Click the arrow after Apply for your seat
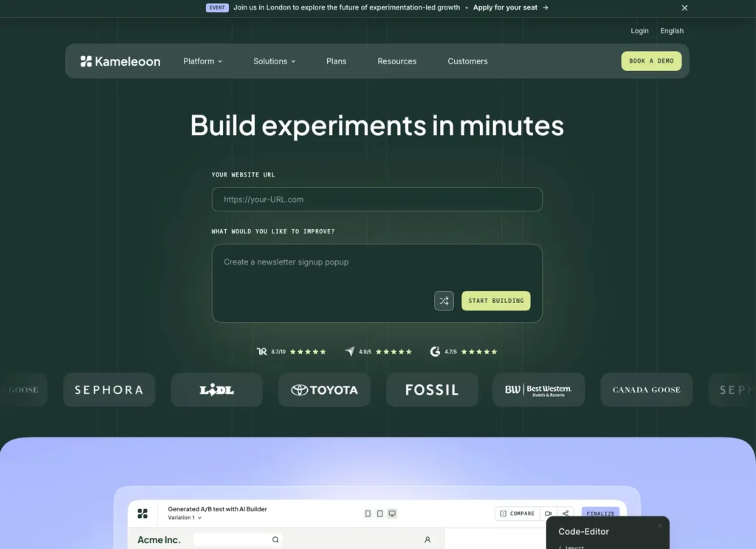756x549 pixels. coord(546,7)
